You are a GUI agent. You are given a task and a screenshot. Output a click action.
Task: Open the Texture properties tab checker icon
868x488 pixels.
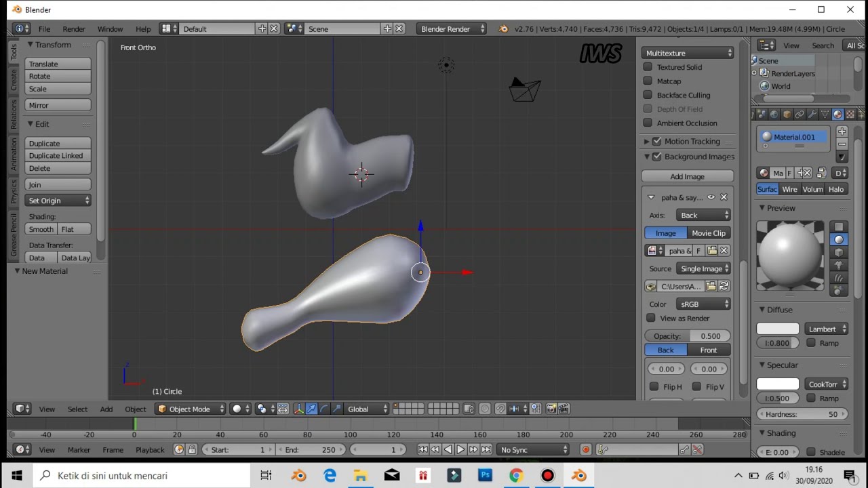(x=850, y=115)
